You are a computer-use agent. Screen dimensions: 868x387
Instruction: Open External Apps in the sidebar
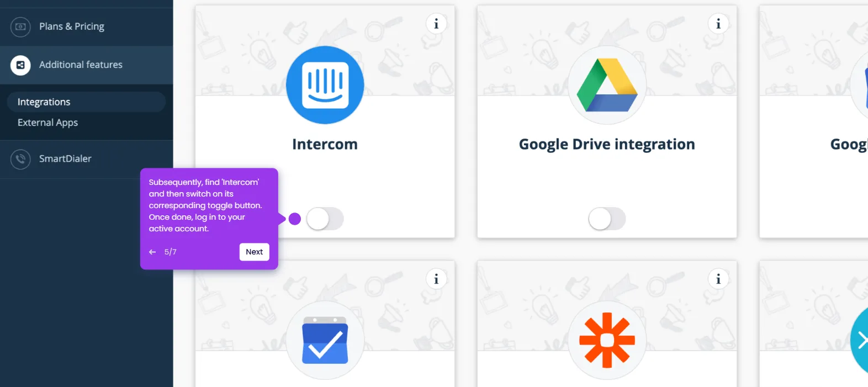coord(47,123)
